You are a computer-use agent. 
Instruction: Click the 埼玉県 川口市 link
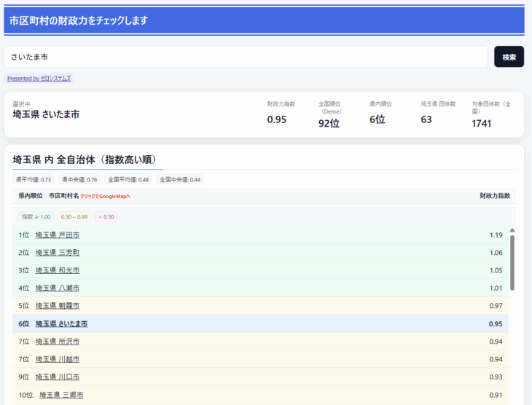coord(58,377)
